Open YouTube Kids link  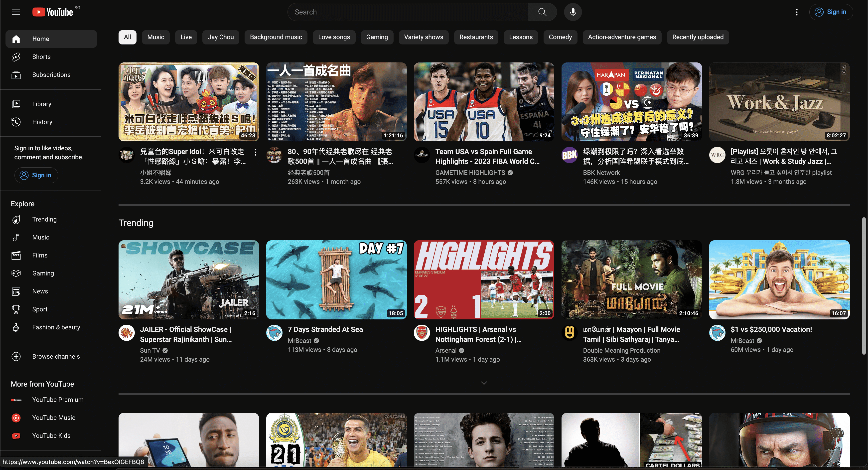(x=51, y=436)
